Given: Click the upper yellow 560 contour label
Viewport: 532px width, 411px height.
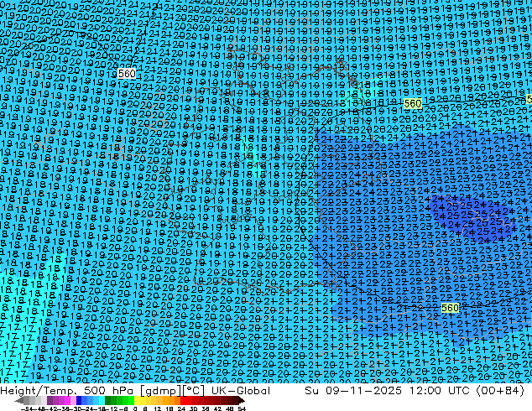Looking at the screenshot, I should tap(413, 104).
